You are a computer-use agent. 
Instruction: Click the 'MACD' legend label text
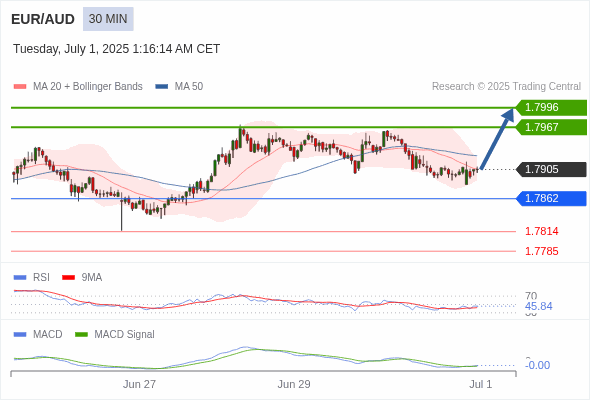[48, 335]
